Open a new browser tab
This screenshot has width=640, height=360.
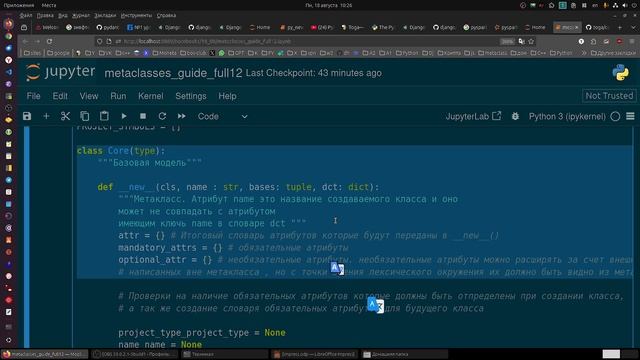[x=620, y=27]
